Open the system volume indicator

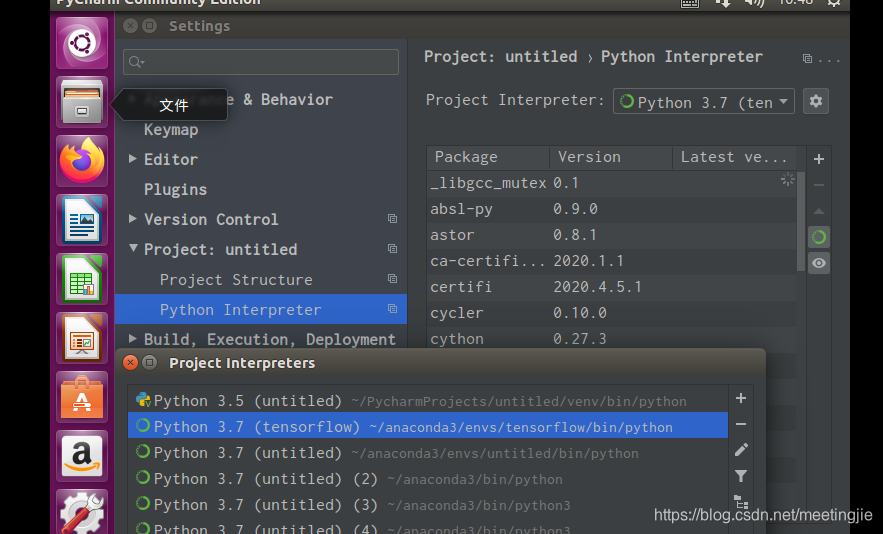755,3
